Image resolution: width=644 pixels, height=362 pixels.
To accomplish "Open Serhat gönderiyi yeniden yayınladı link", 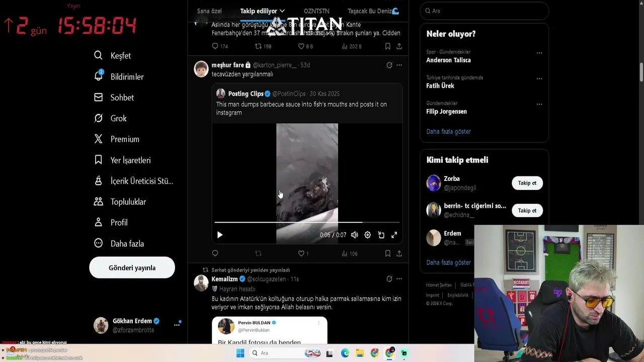I will point(251,270).
